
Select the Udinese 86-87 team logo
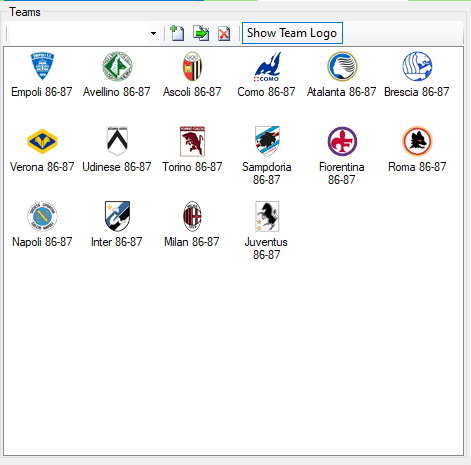click(x=117, y=141)
